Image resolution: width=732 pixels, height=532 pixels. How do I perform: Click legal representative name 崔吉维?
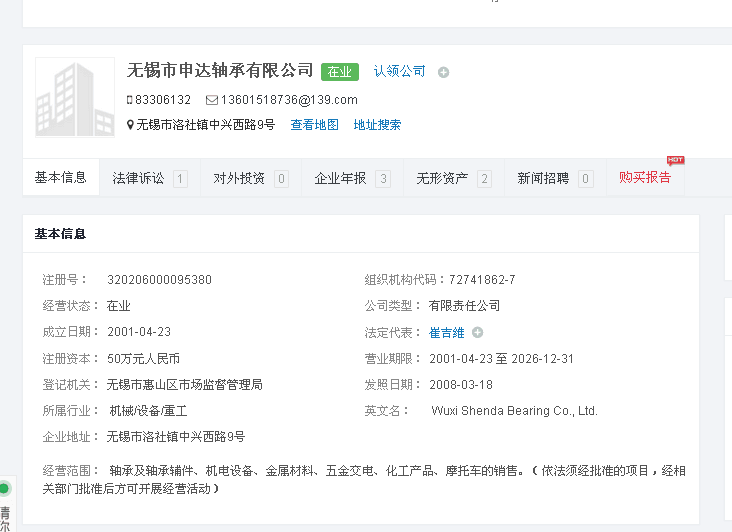(447, 333)
